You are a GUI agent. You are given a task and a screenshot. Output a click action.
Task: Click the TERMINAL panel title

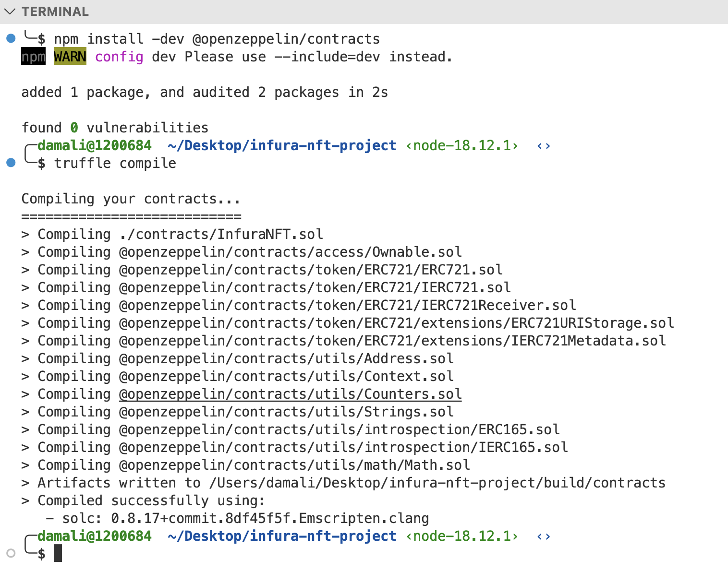(56, 11)
